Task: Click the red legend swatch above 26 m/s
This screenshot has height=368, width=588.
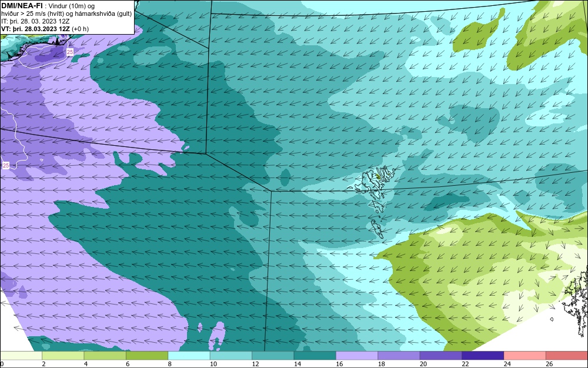Action: 567,356
